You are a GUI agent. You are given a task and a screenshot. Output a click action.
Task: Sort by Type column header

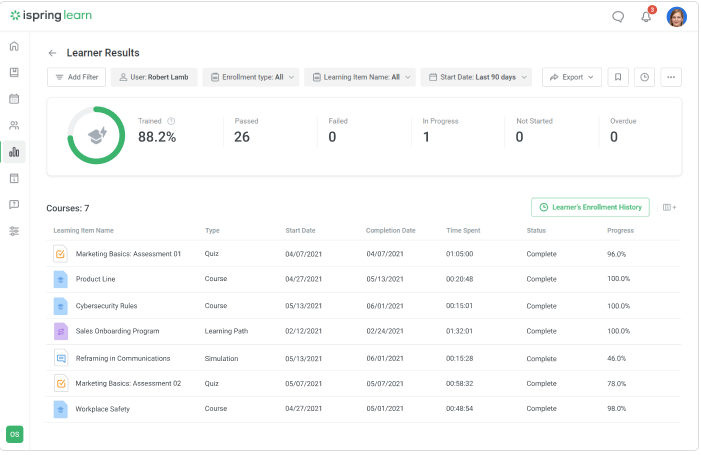(212, 231)
